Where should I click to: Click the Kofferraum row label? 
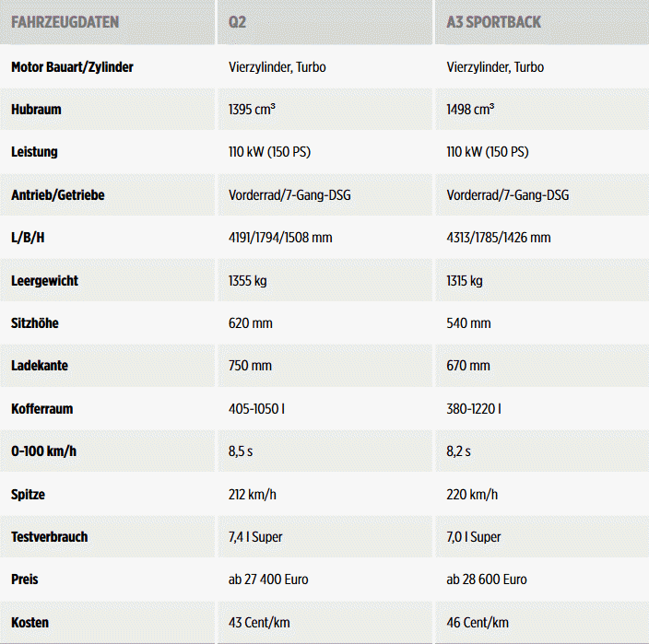41,409
